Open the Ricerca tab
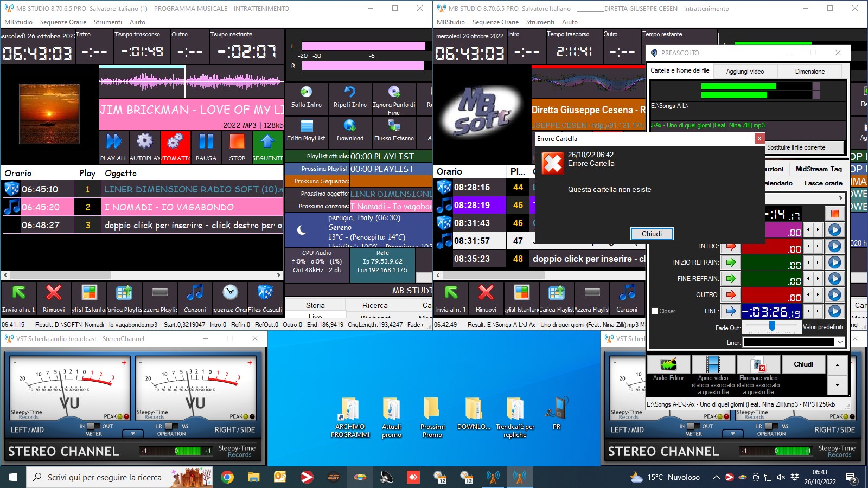The height and width of the screenshot is (488, 868). (375, 305)
